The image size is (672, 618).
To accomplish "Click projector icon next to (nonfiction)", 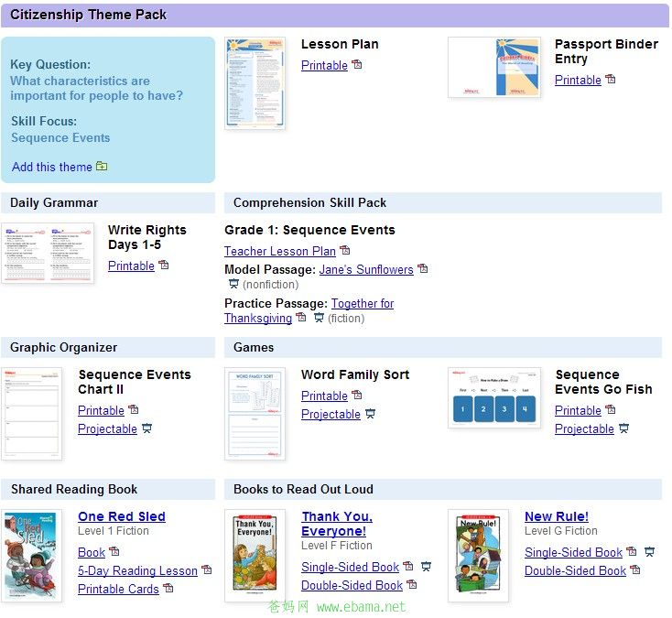I will (x=233, y=283).
